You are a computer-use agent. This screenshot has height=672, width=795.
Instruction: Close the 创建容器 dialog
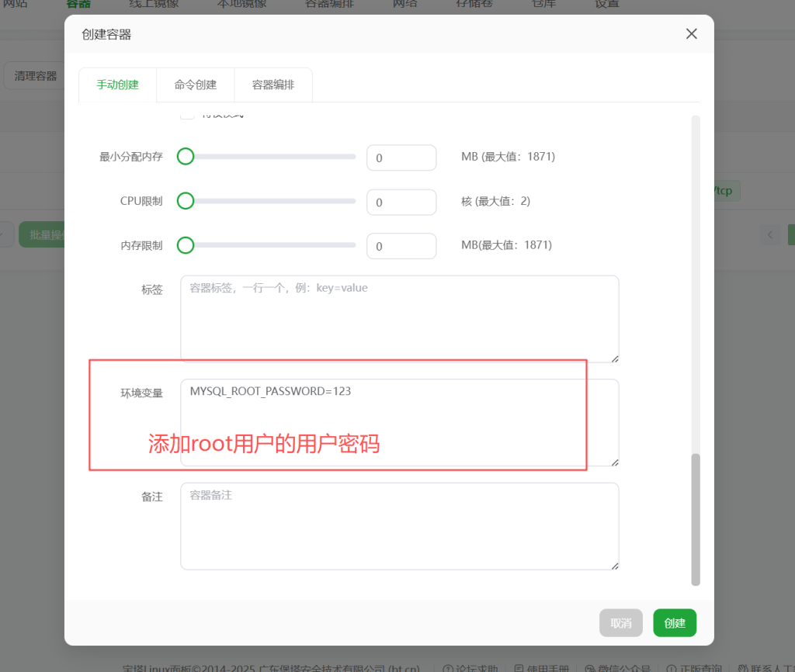coord(691,34)
